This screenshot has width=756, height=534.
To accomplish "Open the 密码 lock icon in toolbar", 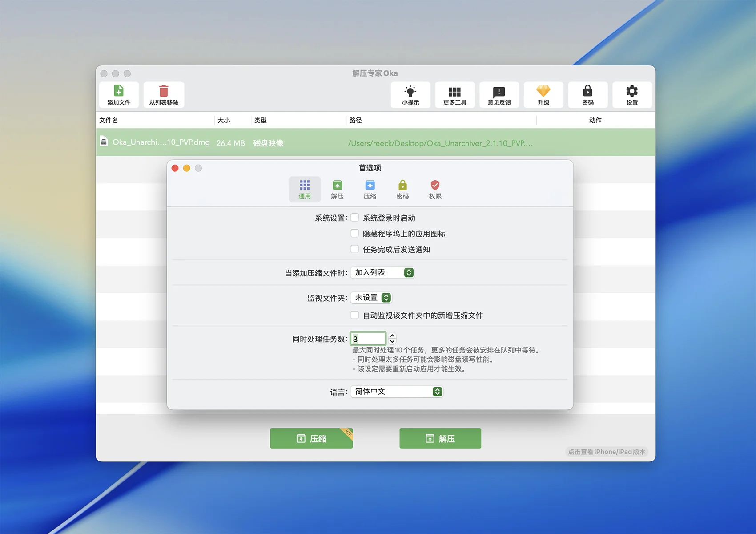I will coord(587,91).
